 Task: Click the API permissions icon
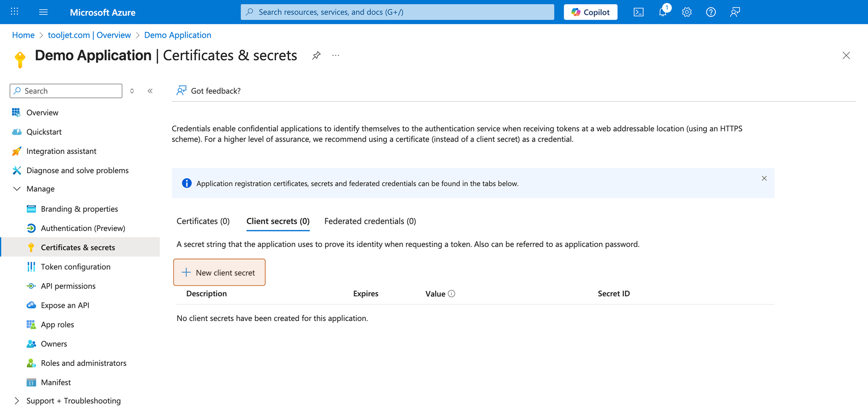[31, 286]
